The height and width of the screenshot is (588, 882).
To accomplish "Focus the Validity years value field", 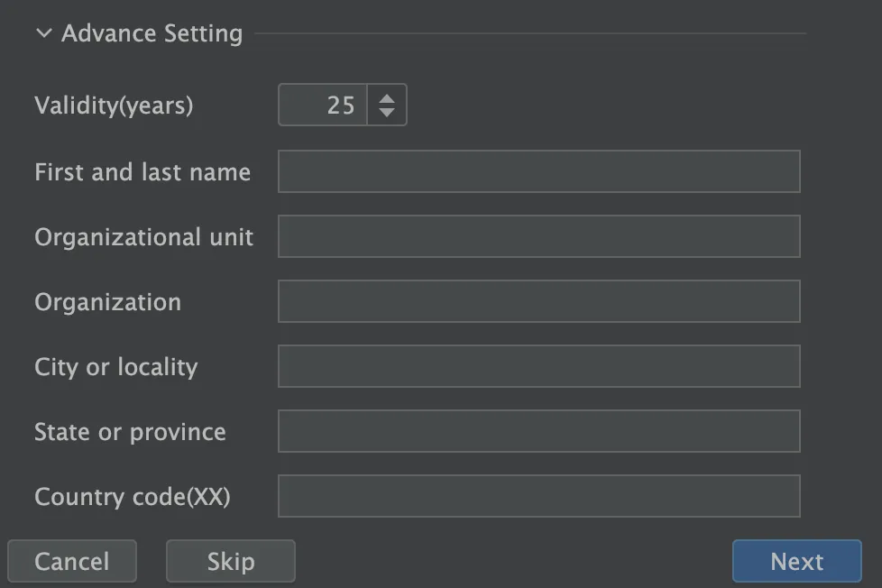I will tap(323, 106).
